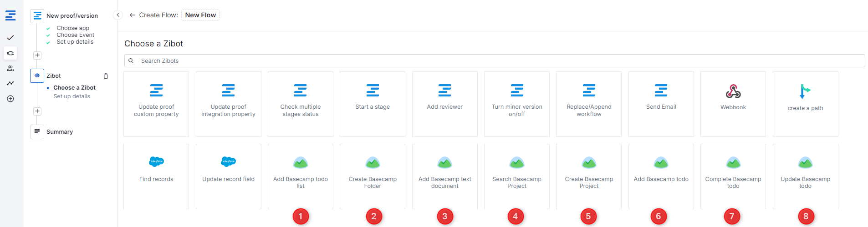This screenshot has height=227, width=868.
Task: Open the Summary step
Action: (x=59, y=132)
